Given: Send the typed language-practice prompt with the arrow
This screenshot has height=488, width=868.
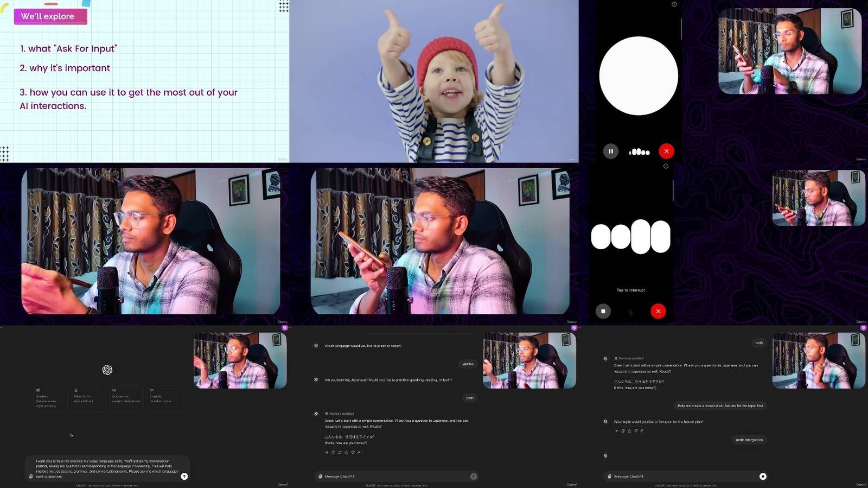Looking at the screenshot, I should click(x=184, y=476).
